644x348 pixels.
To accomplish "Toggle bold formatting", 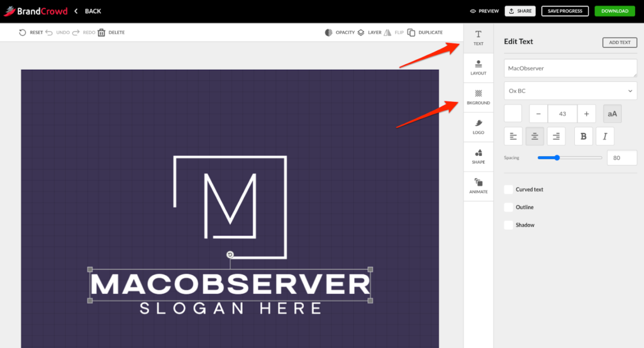I will click(583, 137).
